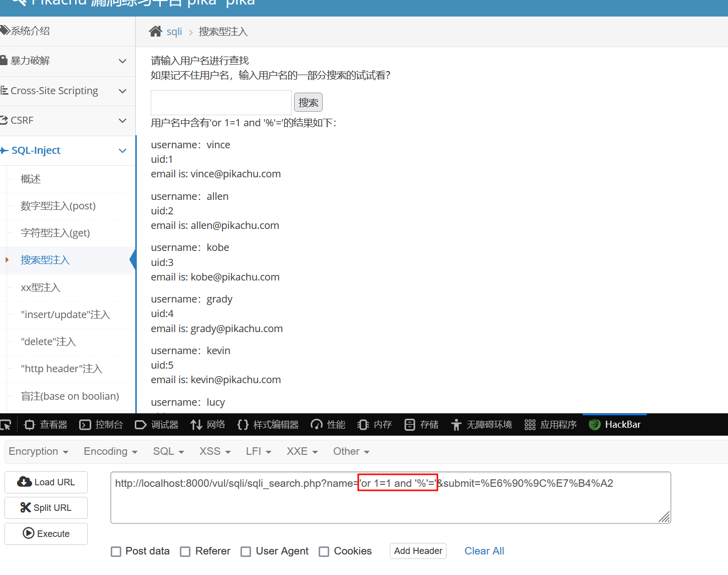
Task: Expand the CSRF section chevron
Action: 122,121
